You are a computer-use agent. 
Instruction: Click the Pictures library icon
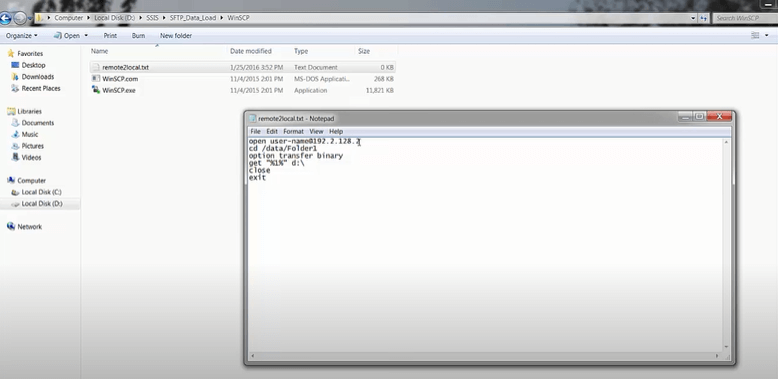[x=15, y=146]
